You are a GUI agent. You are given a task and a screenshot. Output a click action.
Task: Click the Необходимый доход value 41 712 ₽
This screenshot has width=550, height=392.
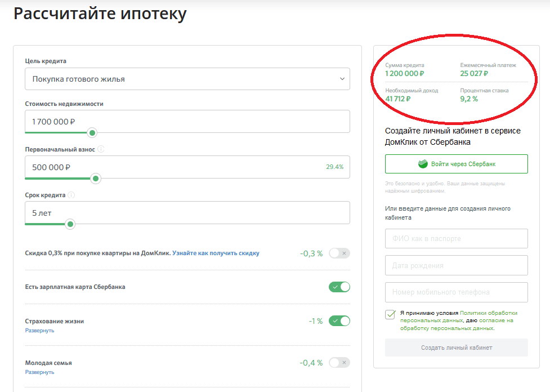[398, 99]
